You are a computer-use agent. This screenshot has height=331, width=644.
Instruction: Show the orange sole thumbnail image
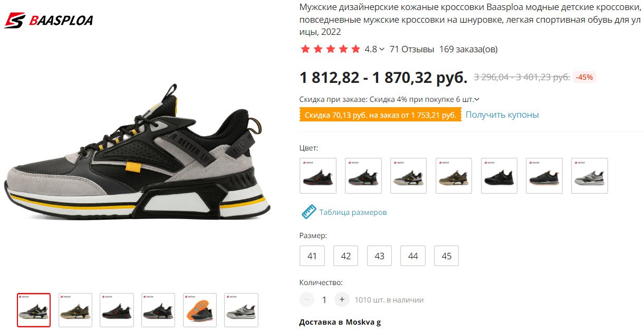200,310
